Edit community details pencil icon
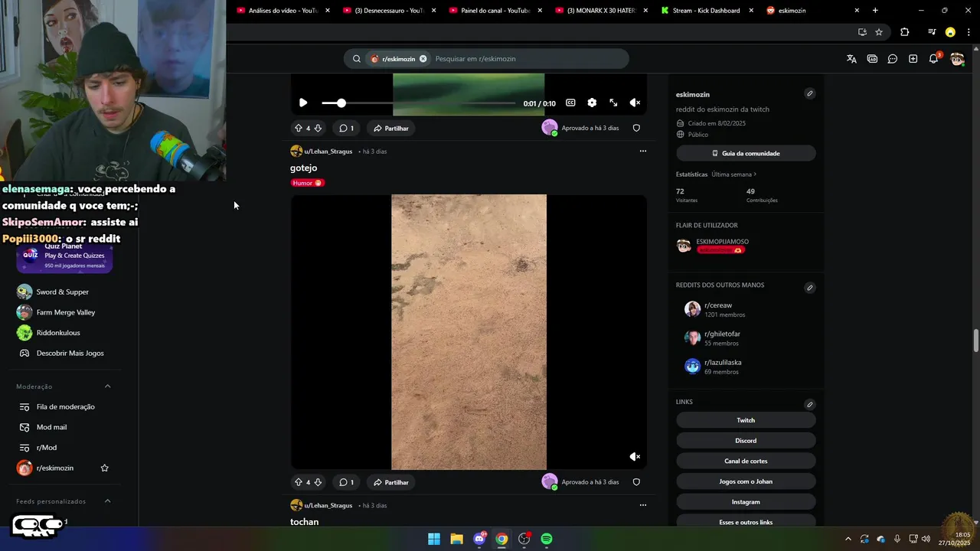The width and height of the screenshot is (980, 551). click(x=809, y=93)
